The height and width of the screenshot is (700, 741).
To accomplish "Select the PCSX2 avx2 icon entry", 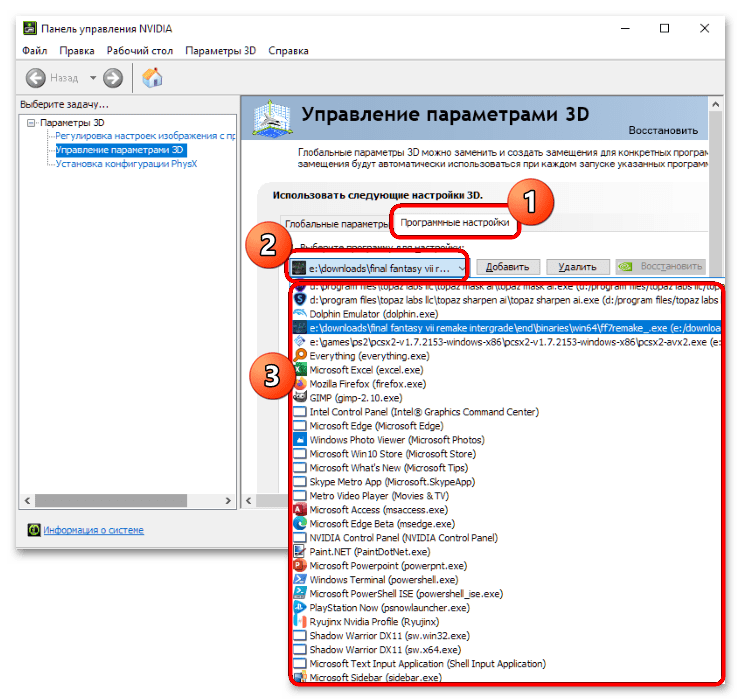I will [x=300, y=341].
